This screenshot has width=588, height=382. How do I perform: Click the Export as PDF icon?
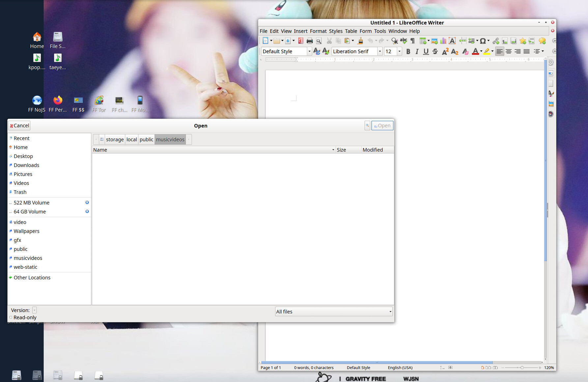pyautogui.click(x=300, y=41)
